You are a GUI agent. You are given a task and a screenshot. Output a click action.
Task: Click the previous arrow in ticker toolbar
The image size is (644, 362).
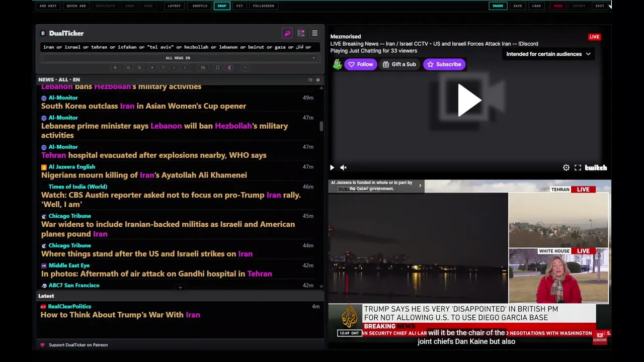(x=174, y=67)
